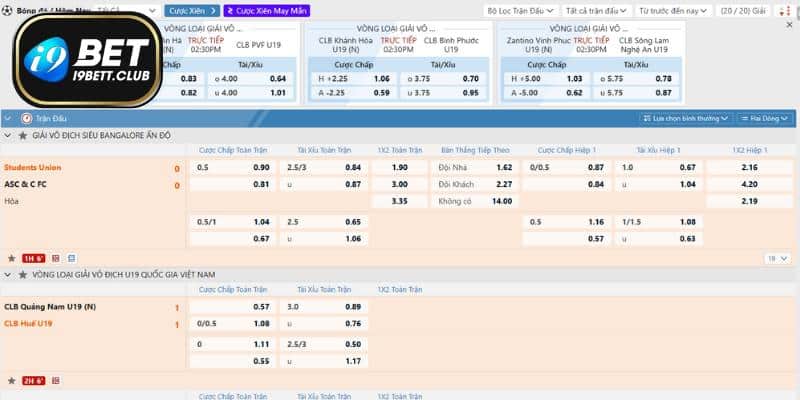Image resolution: width=800 pixels, height=400 pixels.
Task: Select Students Union team name
Action: [33, 167]
